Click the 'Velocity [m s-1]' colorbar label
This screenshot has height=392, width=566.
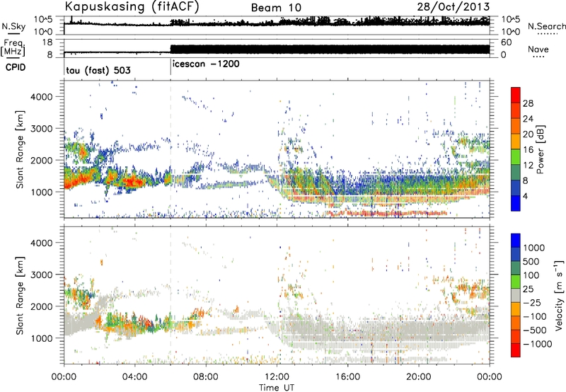pyautogui.click(x=559, y=295)
